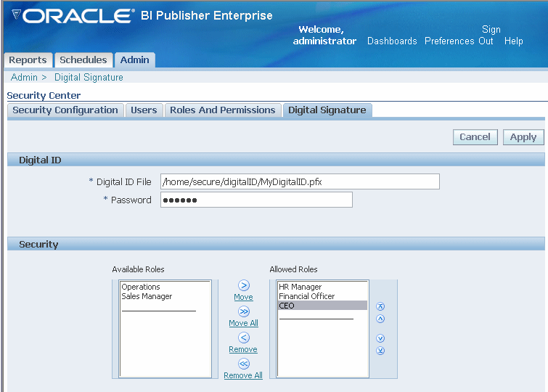The image size is (548, 392).
Task: Select the Admin tab
Action: pyautogui.click(x=134, y=60)
